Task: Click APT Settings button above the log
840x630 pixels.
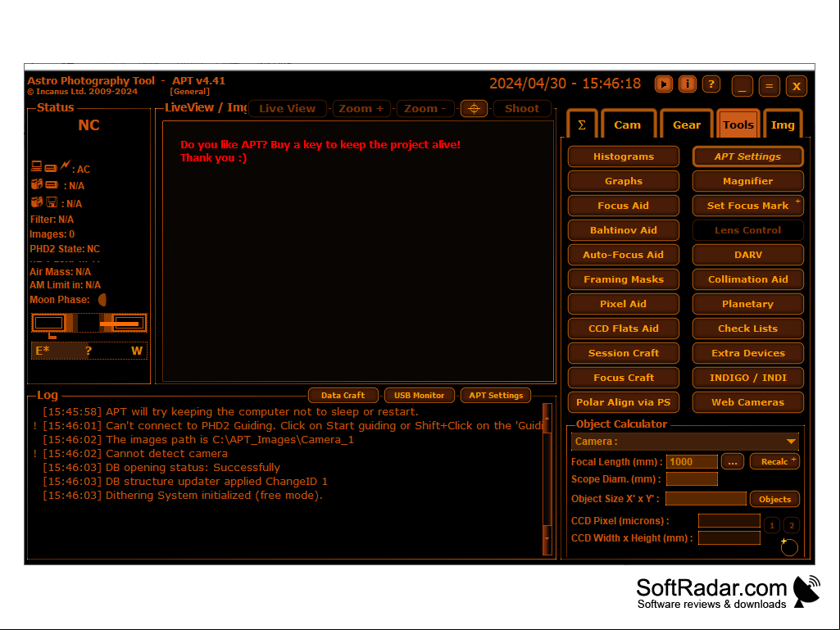Action: point(496,396)
